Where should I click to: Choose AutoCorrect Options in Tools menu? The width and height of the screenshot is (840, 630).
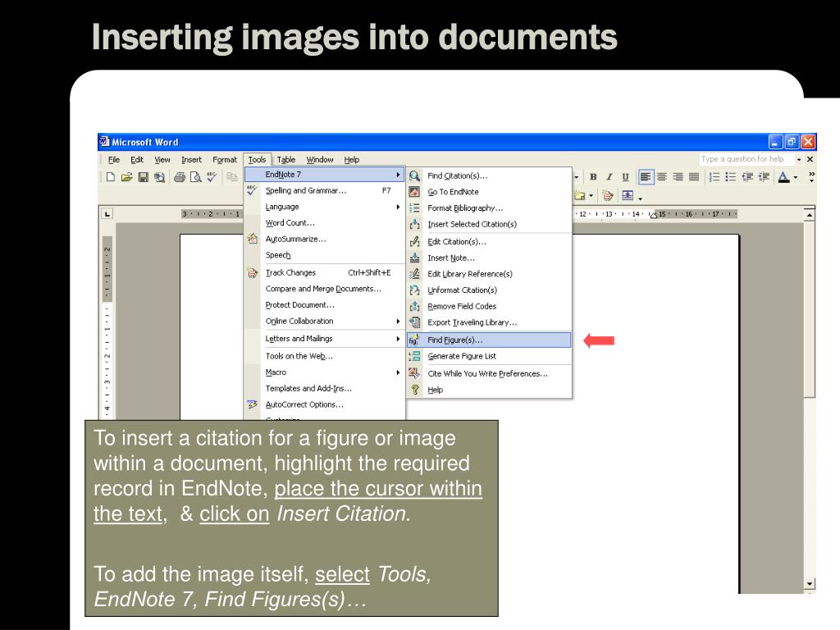coord(325,404)
